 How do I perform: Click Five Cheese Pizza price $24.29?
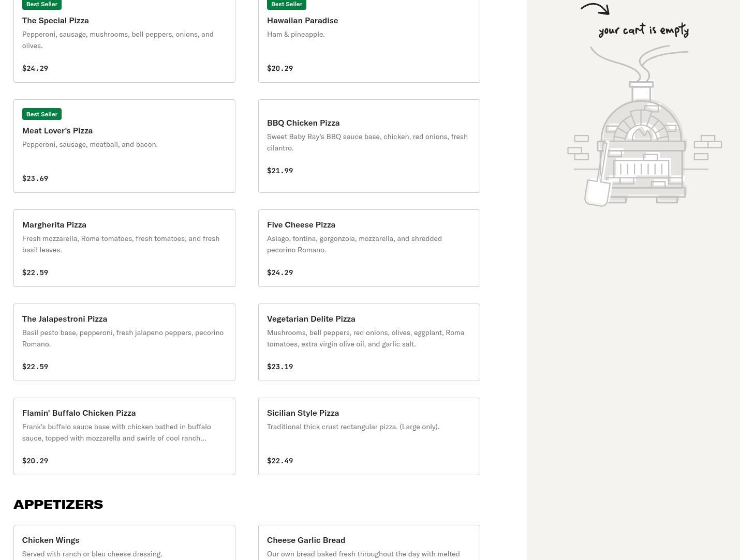tap(280, 273)
